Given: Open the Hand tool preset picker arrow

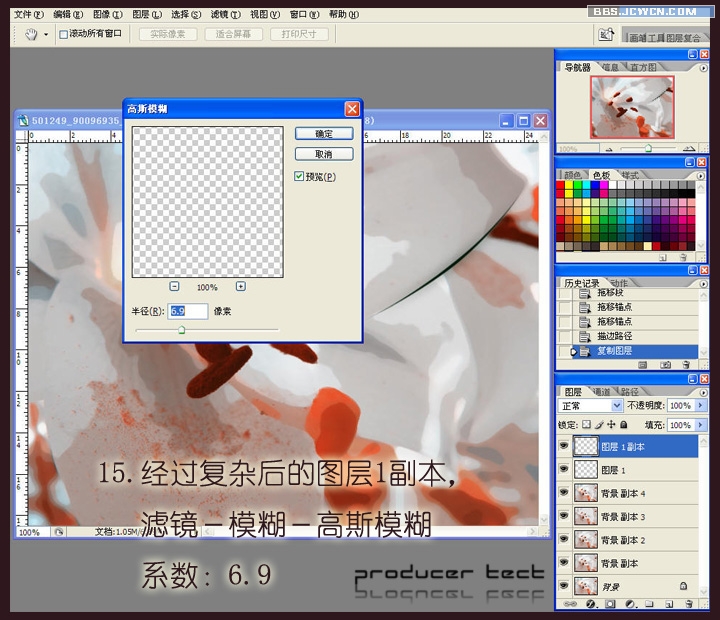Looking at the screenshot, I should (46, 34).
